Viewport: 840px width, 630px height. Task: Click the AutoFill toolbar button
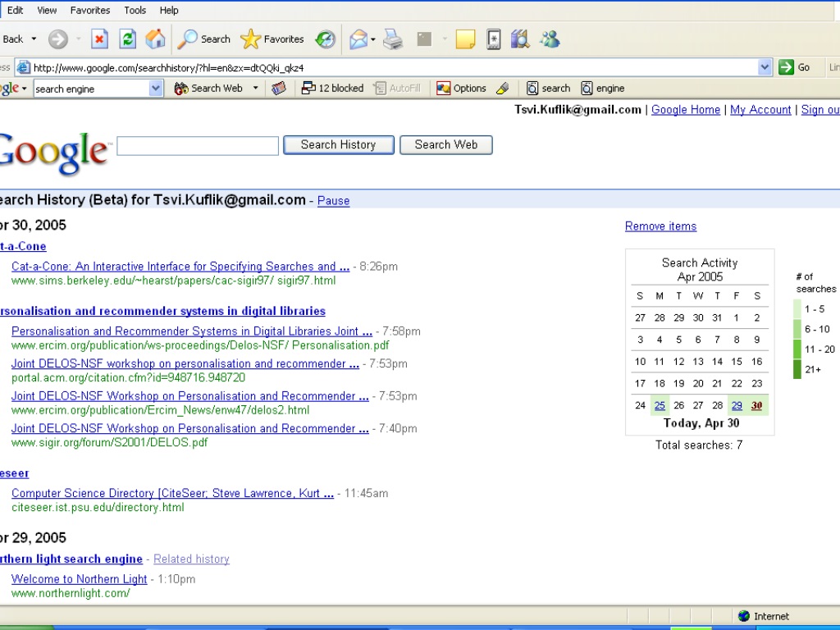click(398, 89)
